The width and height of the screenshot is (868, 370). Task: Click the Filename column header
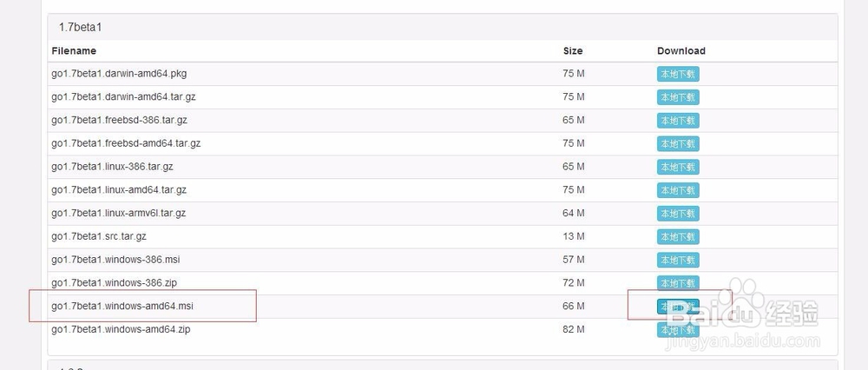tap(74, 51)
